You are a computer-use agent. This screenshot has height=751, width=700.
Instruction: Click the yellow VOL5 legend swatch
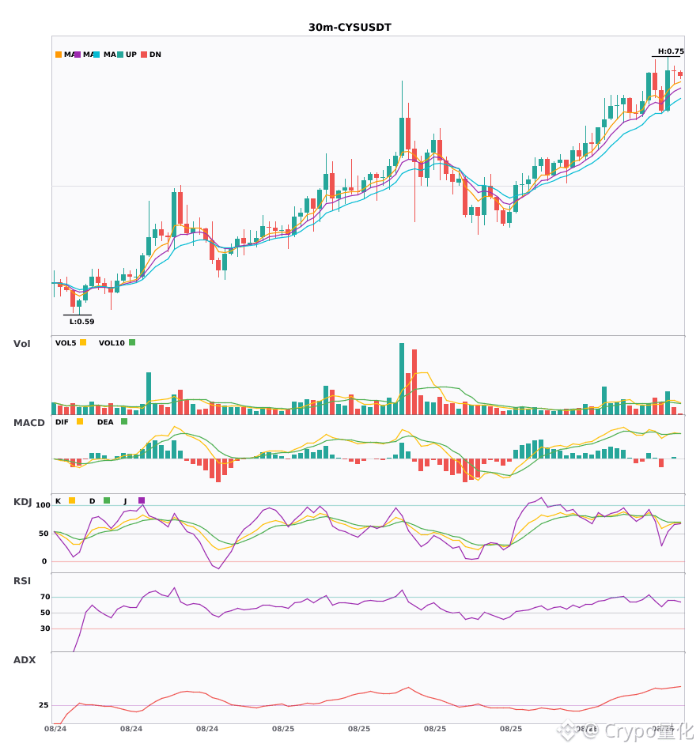pos(83,342)
